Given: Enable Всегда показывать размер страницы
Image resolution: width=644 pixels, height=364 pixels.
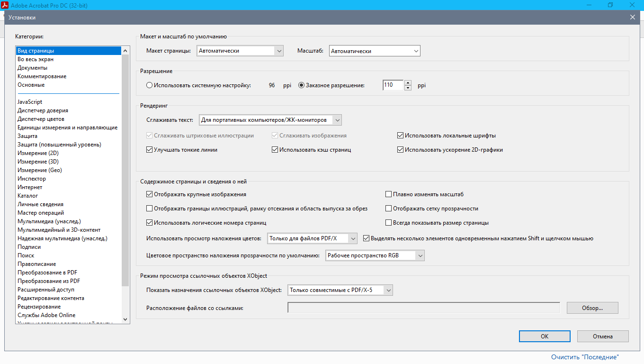Looking at the screenshot, I should pos(388,223).
